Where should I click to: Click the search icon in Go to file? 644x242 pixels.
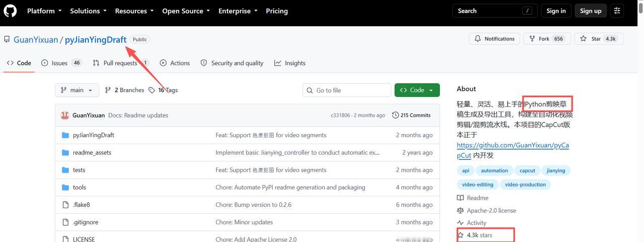(x=310, y=90)
